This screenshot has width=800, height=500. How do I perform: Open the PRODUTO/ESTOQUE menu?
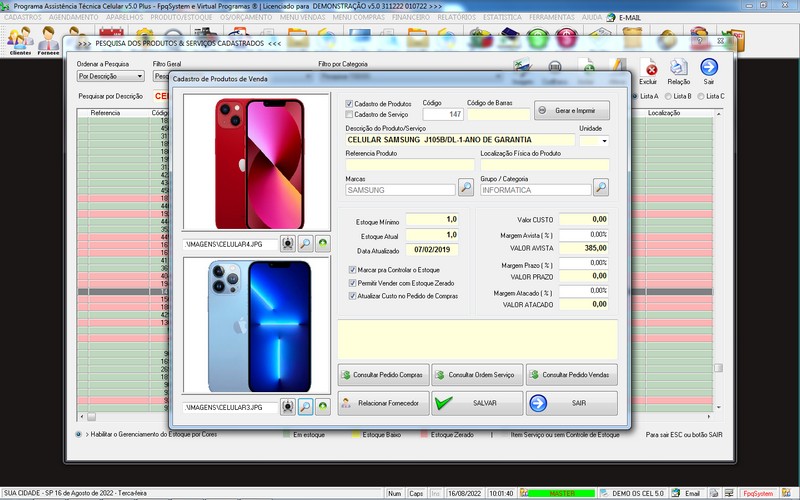click(x=181, y=17)
